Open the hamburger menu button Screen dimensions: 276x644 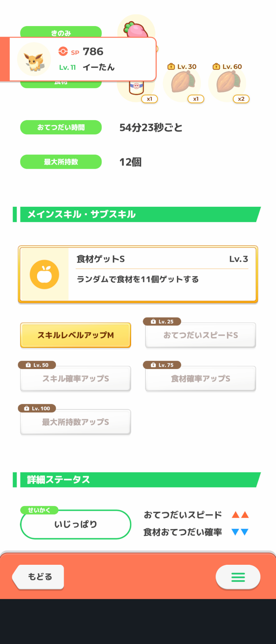click(238, 577)
